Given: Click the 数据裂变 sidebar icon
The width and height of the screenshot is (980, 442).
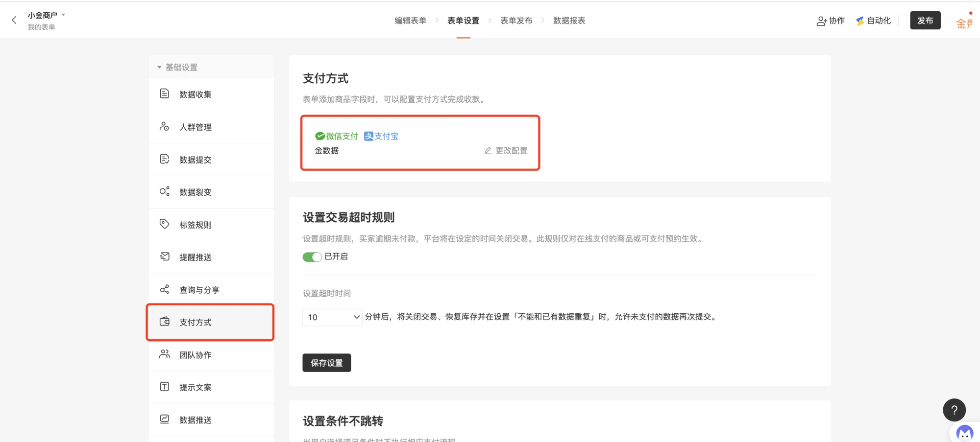Looking at the screenshot, I should click(x=165, y=191).
